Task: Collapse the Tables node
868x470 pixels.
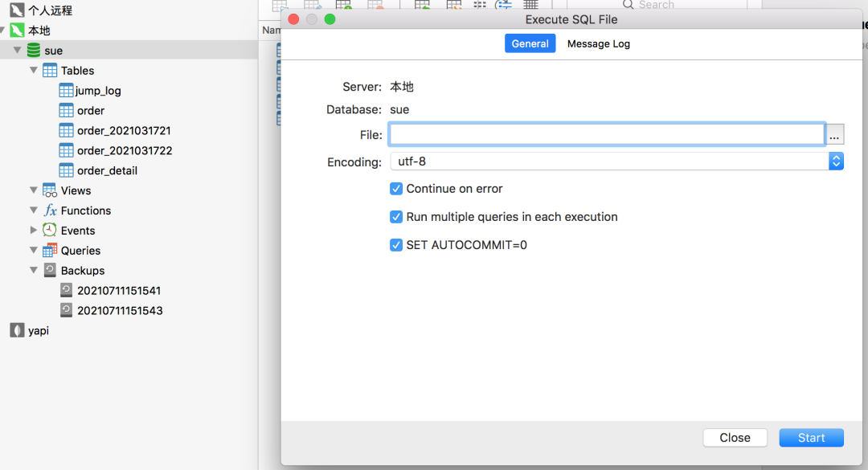Action: (x=33, y=71)
